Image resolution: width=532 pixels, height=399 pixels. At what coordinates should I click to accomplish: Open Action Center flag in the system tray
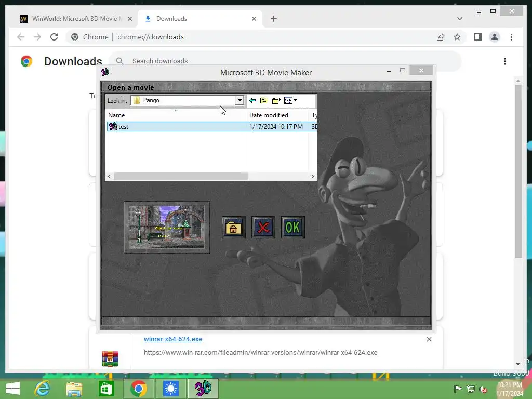click(x=458, y=389)
